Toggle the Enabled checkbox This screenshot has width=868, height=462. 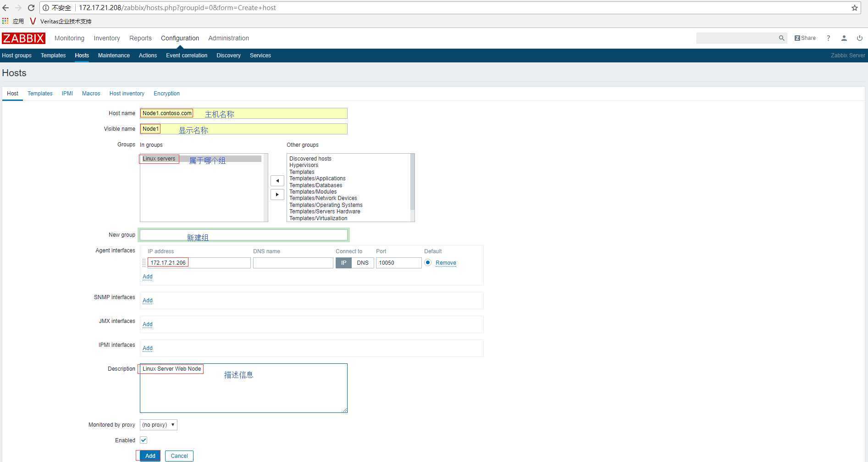(x=144, y=440)
